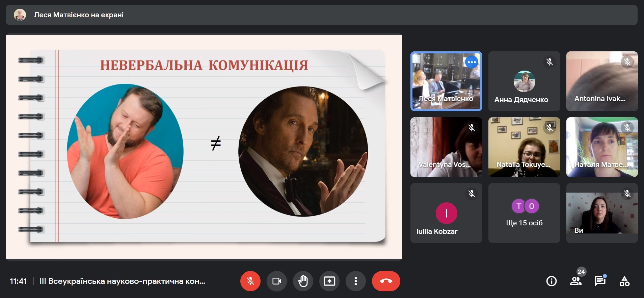
Task: Click muted mic icon on Наталя Матве tile
Action: (627, 128)
